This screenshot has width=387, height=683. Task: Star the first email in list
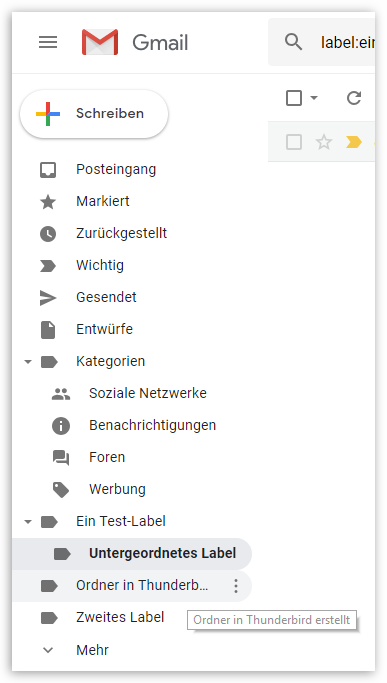point(324,142)
